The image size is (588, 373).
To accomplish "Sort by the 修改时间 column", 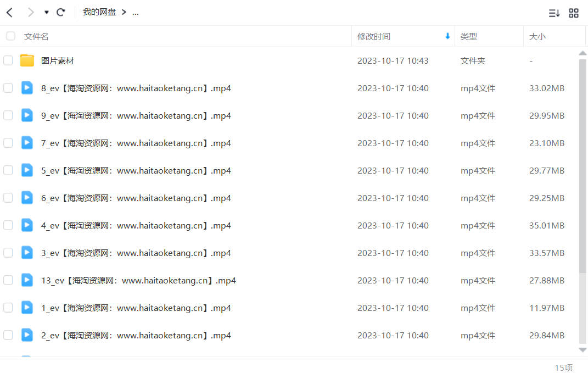I will pos(373,36).
